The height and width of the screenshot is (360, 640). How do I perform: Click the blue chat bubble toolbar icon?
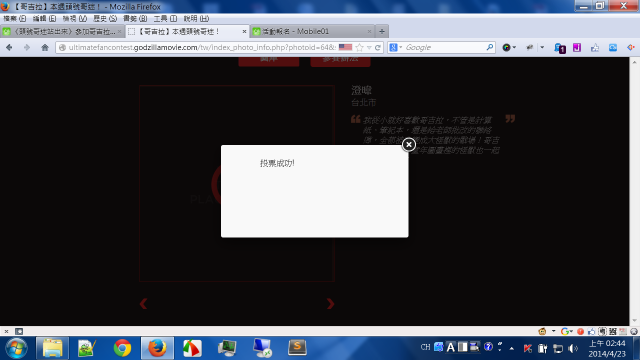613,47
